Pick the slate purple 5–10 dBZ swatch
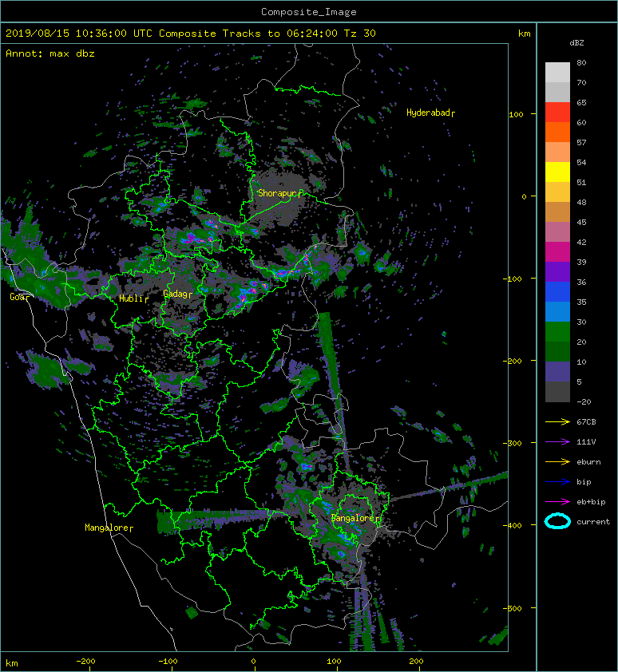Viewport: 618px width, 672px height. tap(557, 372)
